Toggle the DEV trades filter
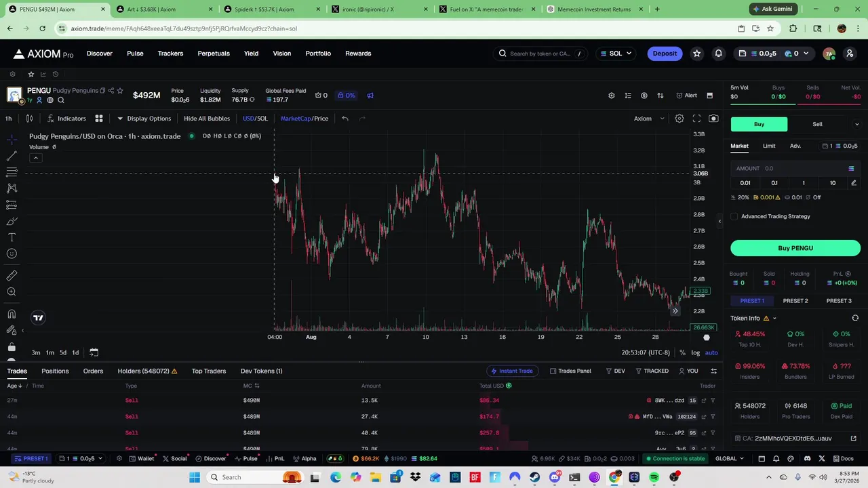This screenshot has width=868, height=488. point(615,371)
